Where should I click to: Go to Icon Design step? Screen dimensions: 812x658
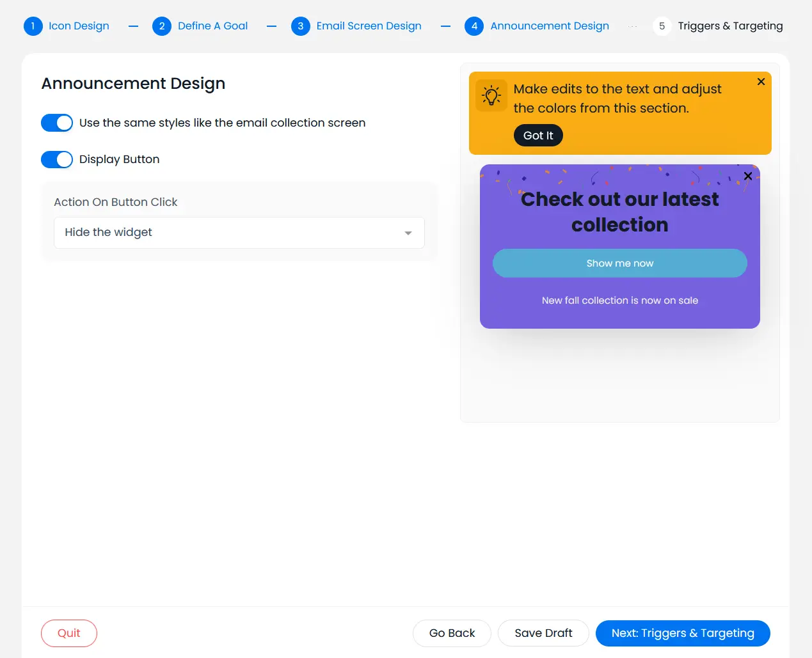point(79,26)
